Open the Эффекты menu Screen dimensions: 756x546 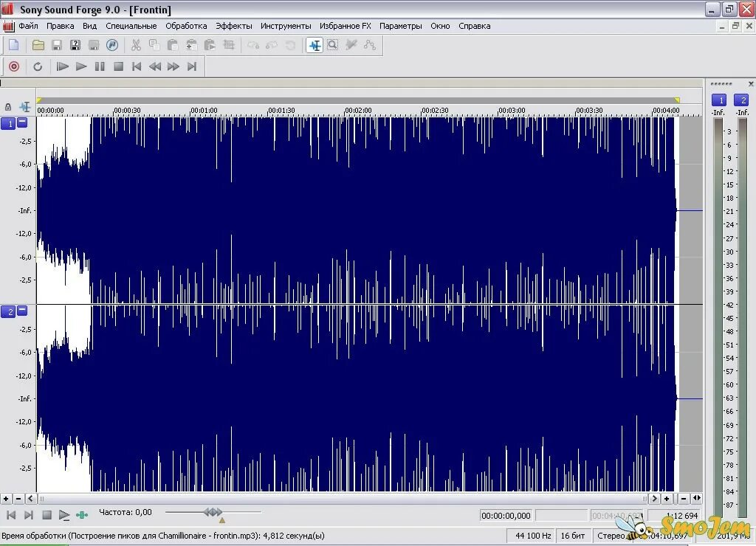click(x=234, y=26)
